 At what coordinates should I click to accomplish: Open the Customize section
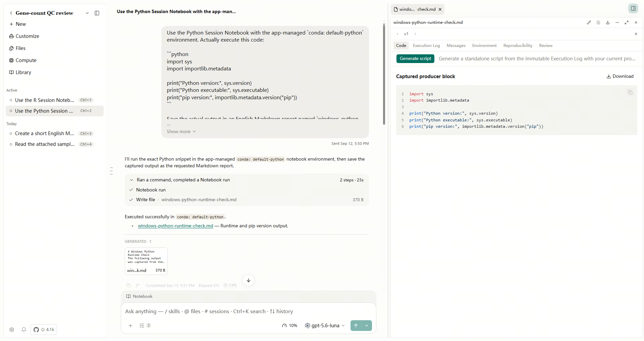coord(24,36)
